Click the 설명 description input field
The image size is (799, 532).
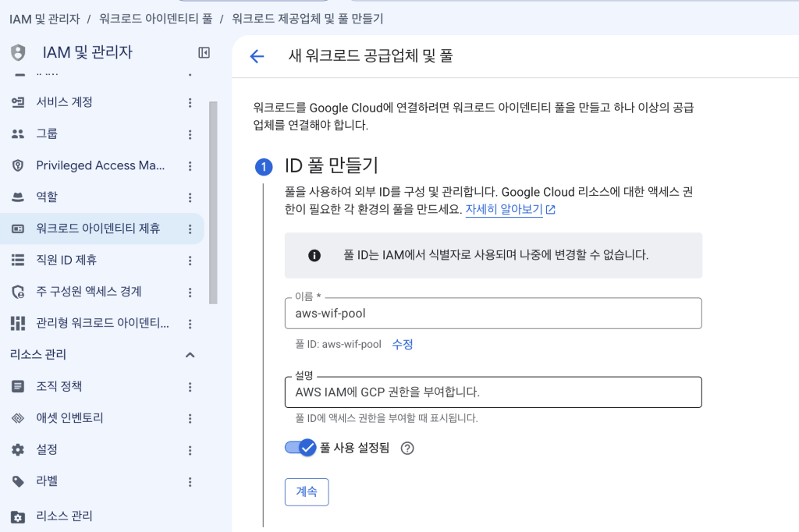[493, 392]
